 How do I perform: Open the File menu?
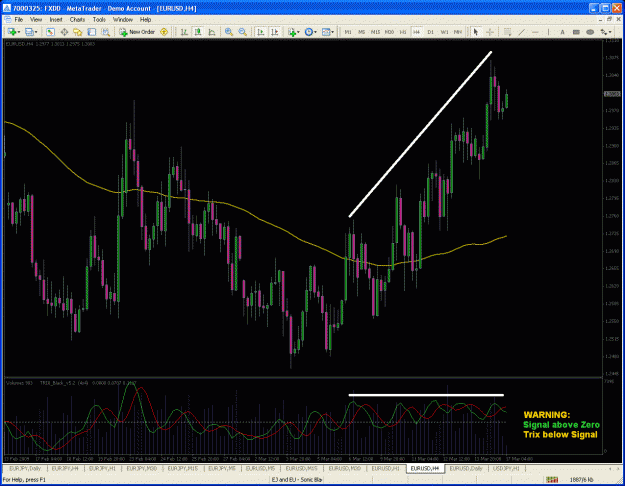click(19, 20)
